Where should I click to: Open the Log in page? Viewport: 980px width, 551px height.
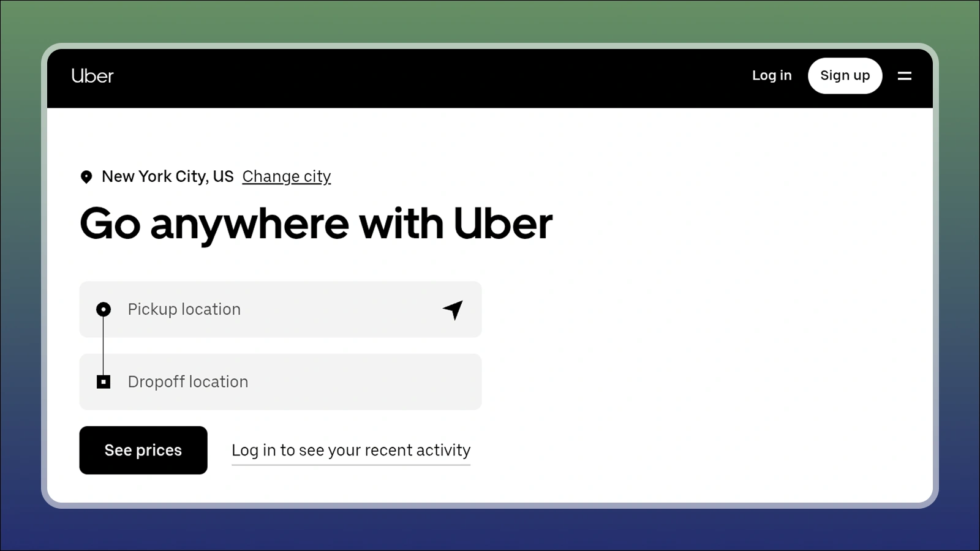point(772,75)
